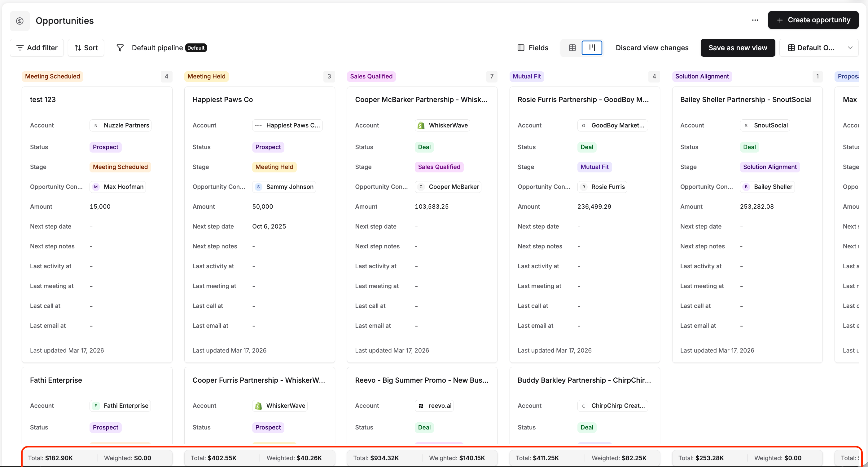Click Prospect status tag on Fathi Enterprise
The width and height of the screenshot is (868, 467).
pyautogui.click(x=105, y=427)
